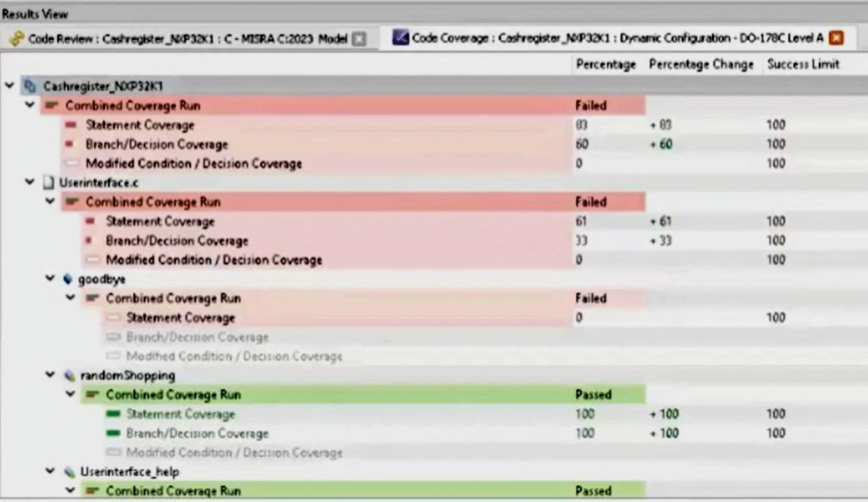The width and height of the screenshot is (868, 502).
Task: Close the Code Coverage tab
Action: [836, 38]
